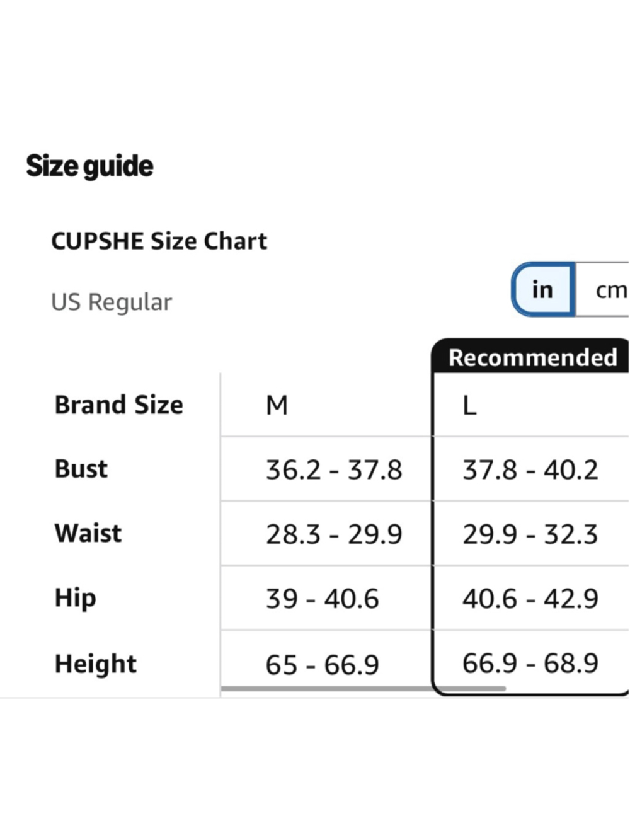Click the Recommended badge above size L
630x840 pixels.
pos(532,357)
